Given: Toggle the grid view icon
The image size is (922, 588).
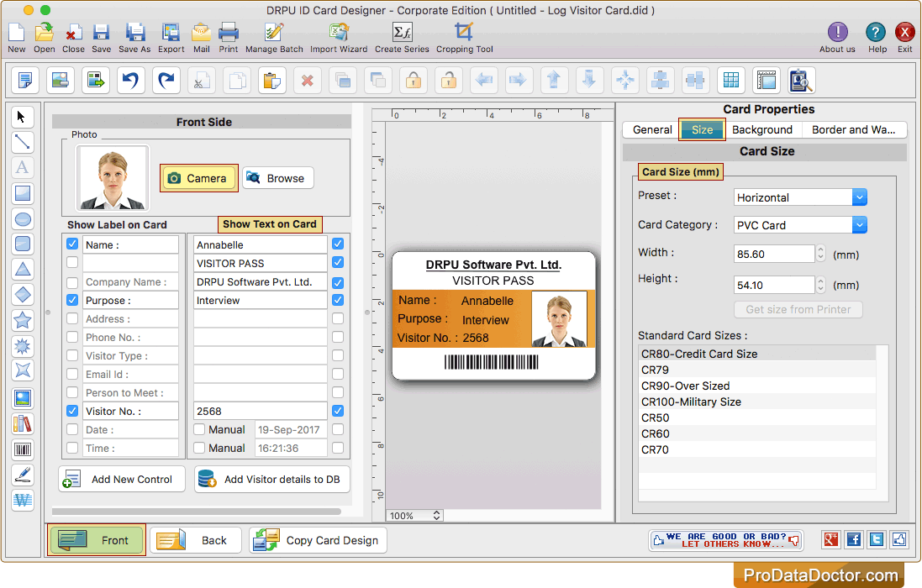Looking at the screenshot, I should click(731, 80).
